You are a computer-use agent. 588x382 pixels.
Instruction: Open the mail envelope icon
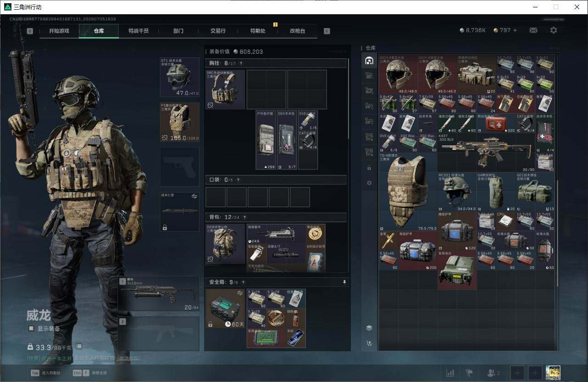533,30
